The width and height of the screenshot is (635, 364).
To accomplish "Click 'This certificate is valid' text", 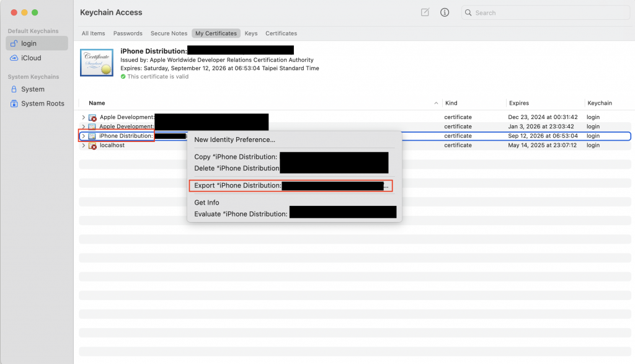I will [x=158, y=76].
